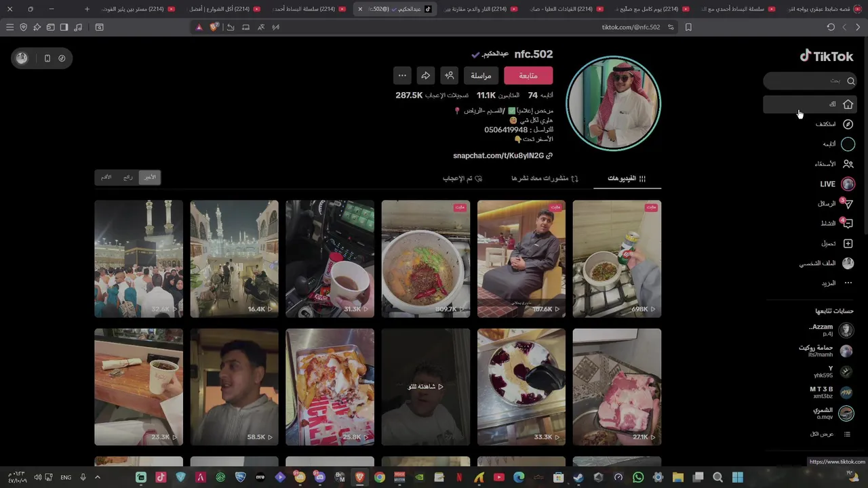Click the Following (أتابعه) sidebar entry
This screenshot has height=488, width=868.
point(838,144)
